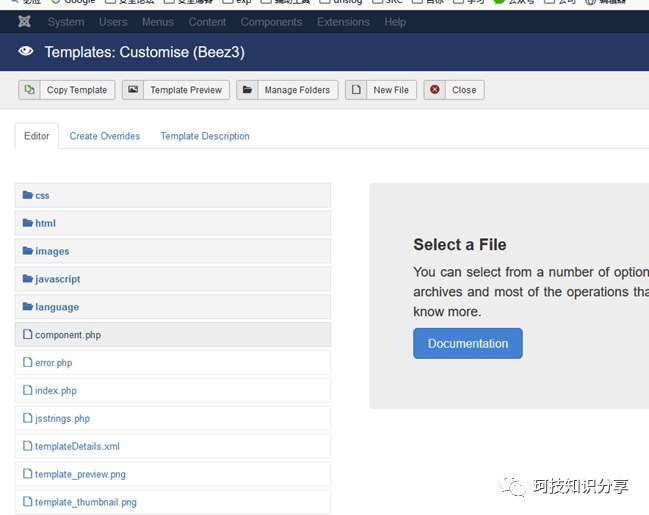Open the System menu
Viewport: 649px width, 515px height.
[66, 22]
